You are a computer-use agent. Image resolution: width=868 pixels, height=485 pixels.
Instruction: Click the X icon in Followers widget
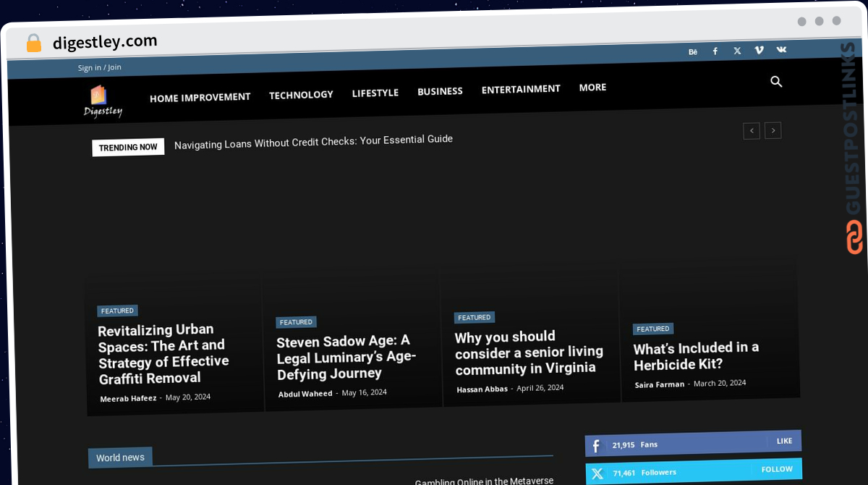(597, 474)
